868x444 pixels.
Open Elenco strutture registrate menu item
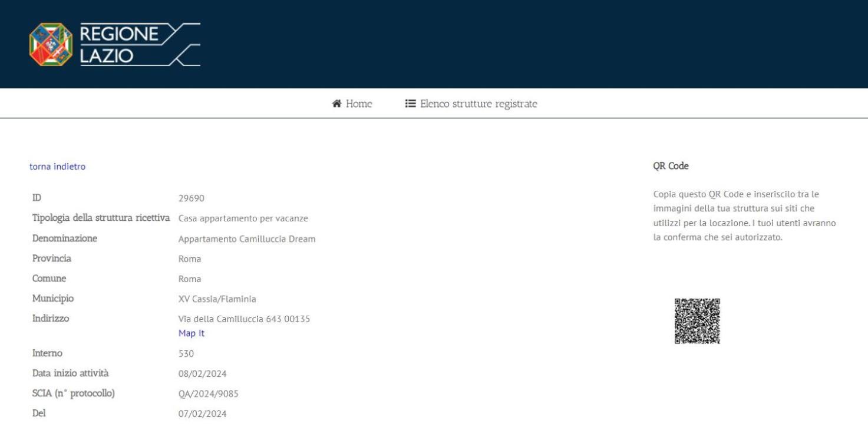pos(471,104)
